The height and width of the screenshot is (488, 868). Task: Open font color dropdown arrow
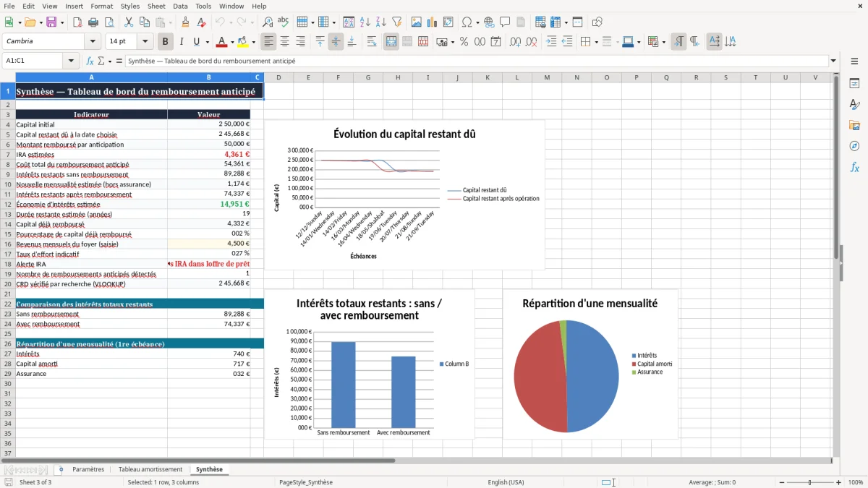pos(231,42)
